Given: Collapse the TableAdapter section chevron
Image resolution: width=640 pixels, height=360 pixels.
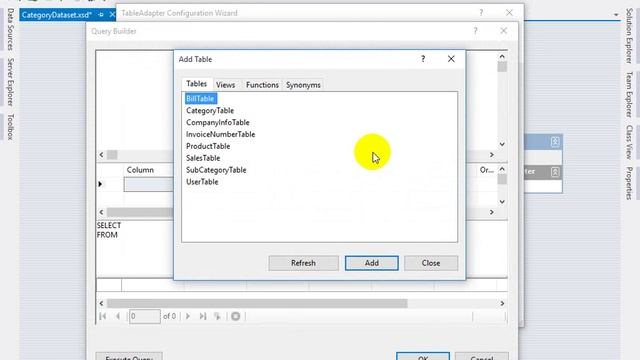Looking at the screenshot, I should pyautogui.click(x=555, y=172).
